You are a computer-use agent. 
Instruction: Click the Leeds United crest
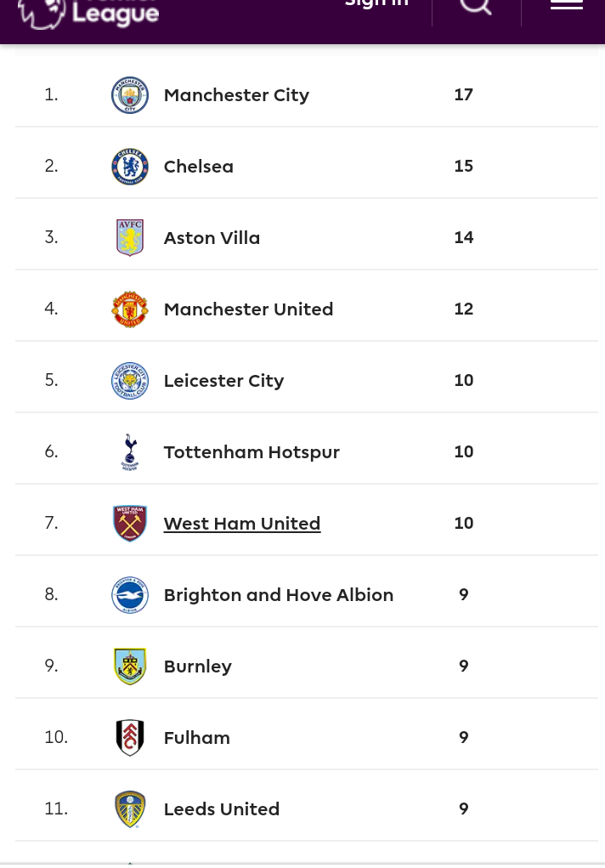point(130,809)
